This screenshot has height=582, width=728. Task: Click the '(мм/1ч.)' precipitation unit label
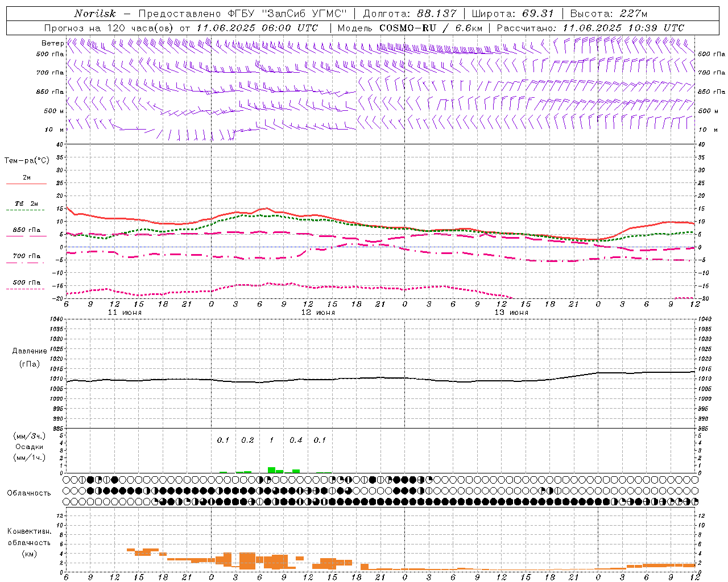click(x=30, y=458)
